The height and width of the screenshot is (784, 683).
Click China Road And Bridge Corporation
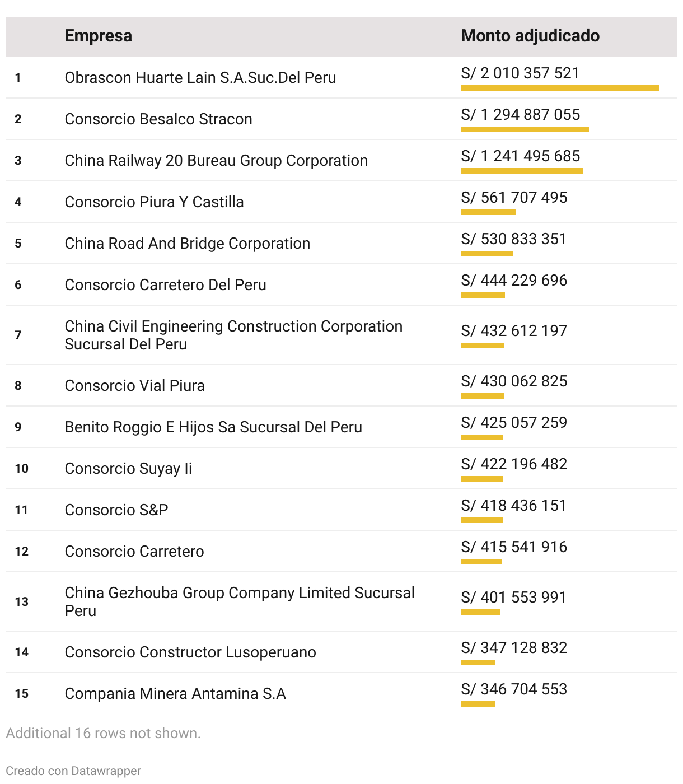[187, 243]
